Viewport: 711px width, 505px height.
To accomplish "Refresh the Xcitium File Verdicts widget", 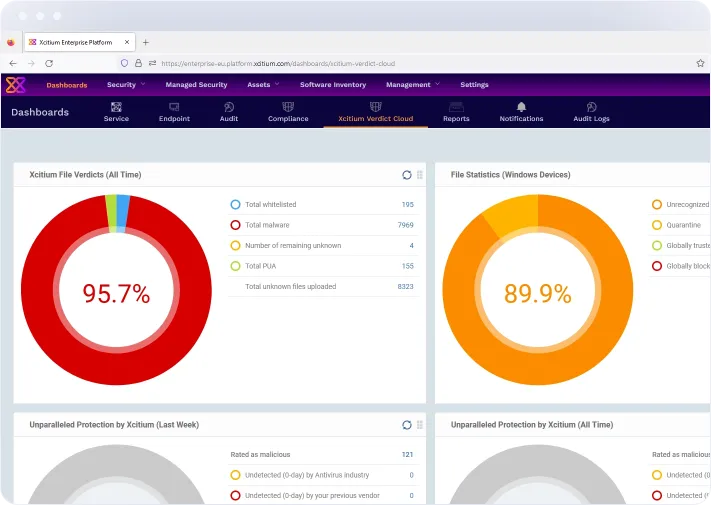I will click(x=407, y=175).
